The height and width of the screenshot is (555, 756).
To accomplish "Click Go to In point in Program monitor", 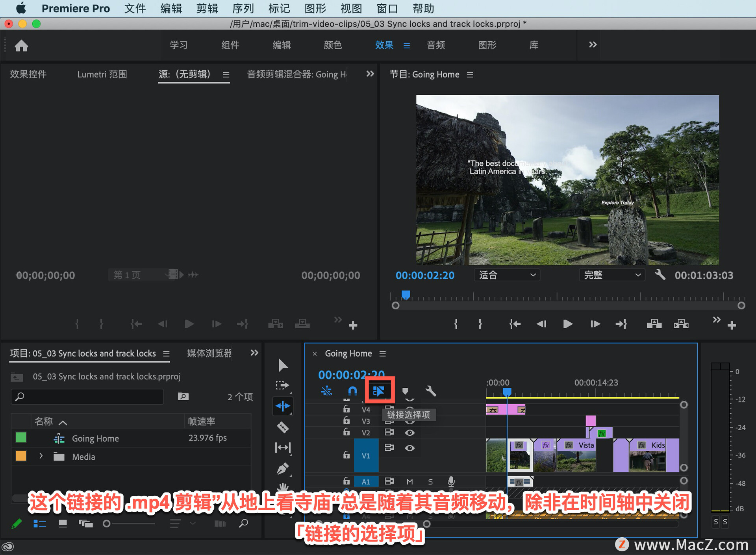I will [515, 324].
